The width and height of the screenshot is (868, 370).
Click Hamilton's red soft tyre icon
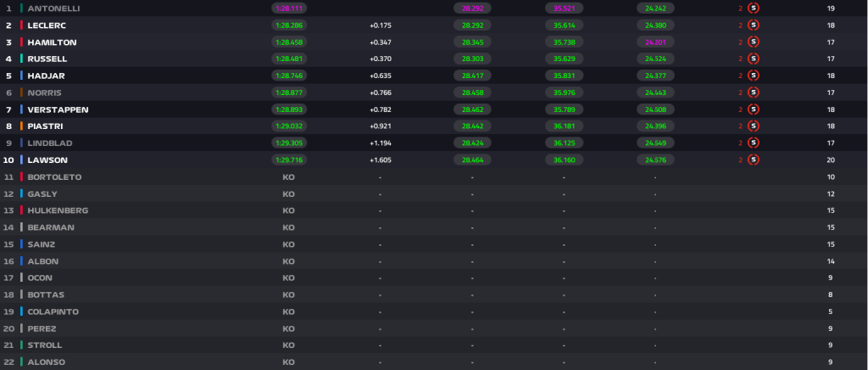pyautogui.click(x=753, y=42)
